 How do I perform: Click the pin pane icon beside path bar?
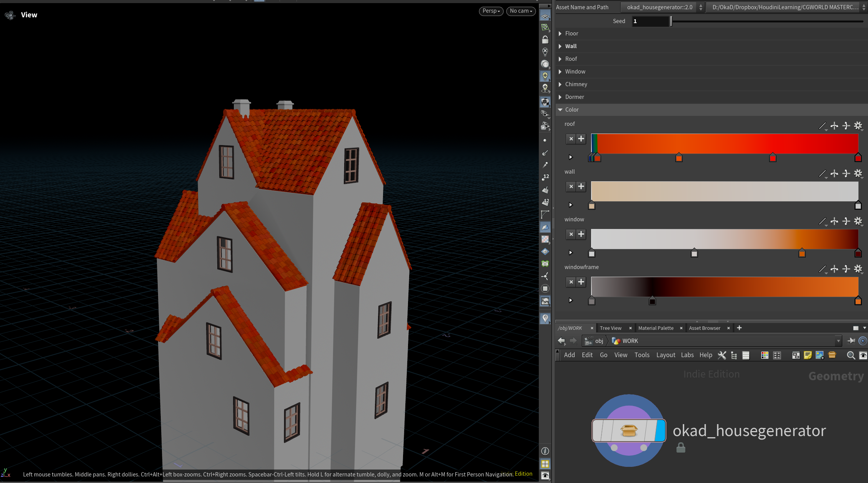851,341
